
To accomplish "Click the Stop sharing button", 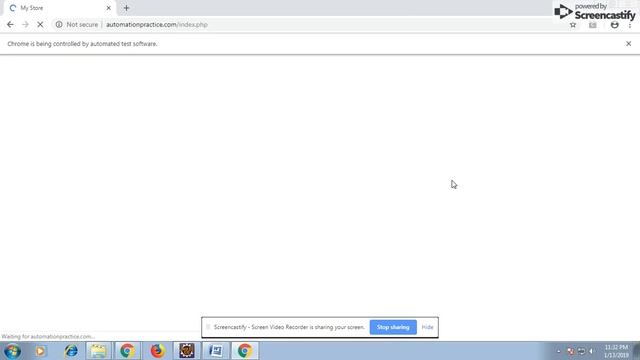I will 393,327.
